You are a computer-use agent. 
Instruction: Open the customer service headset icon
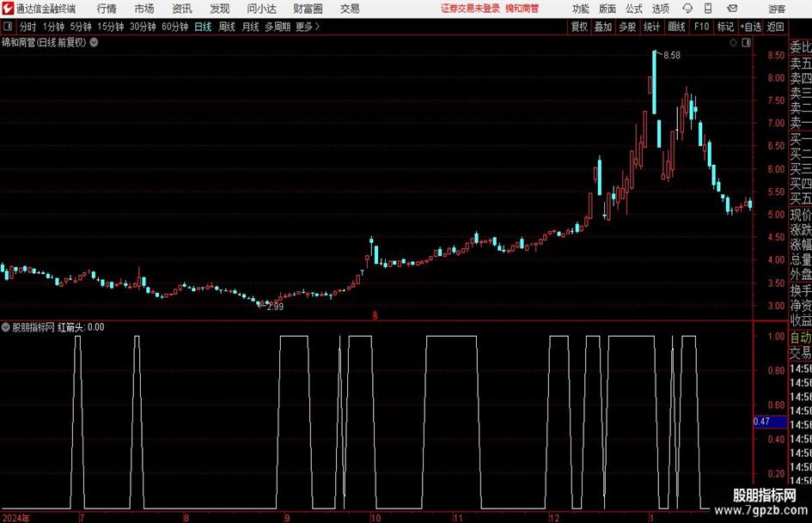click(687, 9)
